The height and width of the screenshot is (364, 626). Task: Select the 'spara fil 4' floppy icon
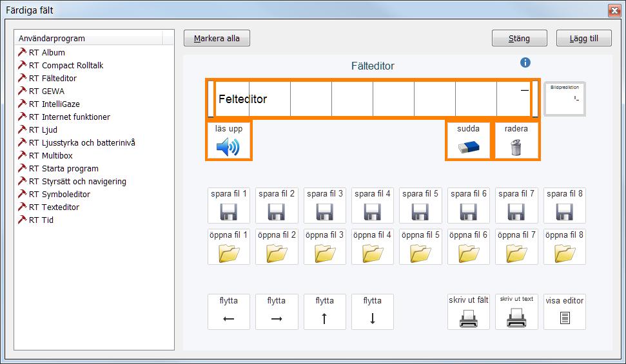372,212
